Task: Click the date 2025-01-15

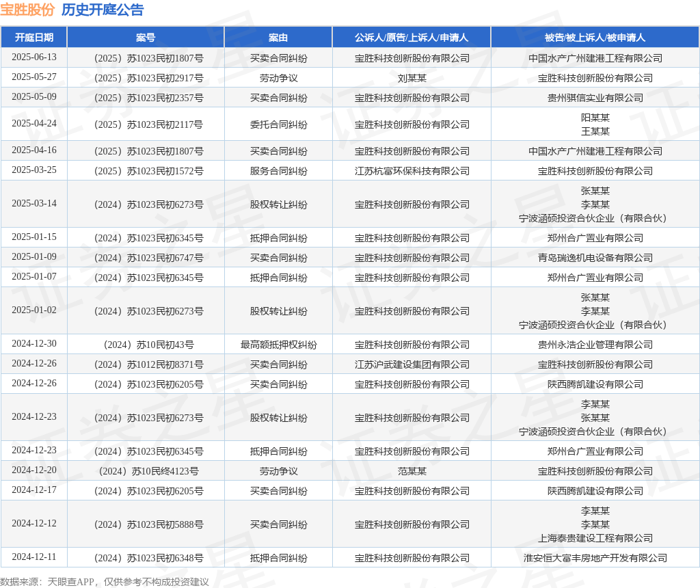Action: pyautogui.click(x=34, y=237)
